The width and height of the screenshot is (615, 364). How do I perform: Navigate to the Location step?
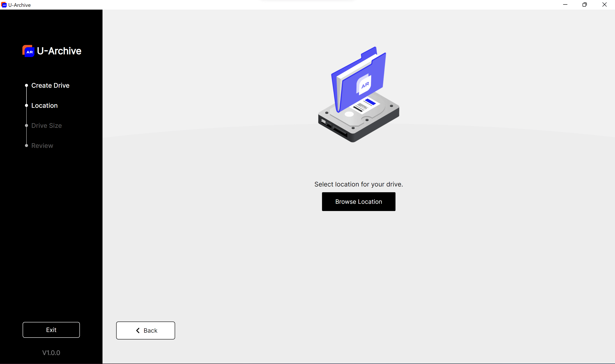coord(44,105)
